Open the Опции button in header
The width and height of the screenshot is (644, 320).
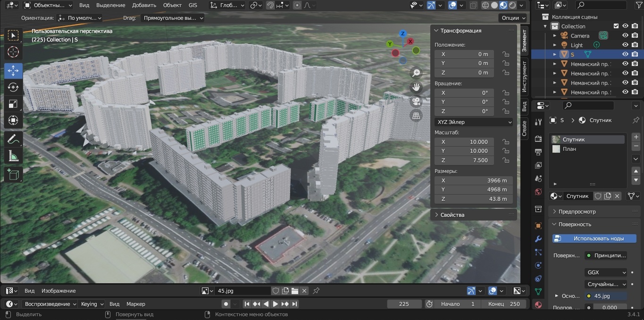click(x=513, y=18)
